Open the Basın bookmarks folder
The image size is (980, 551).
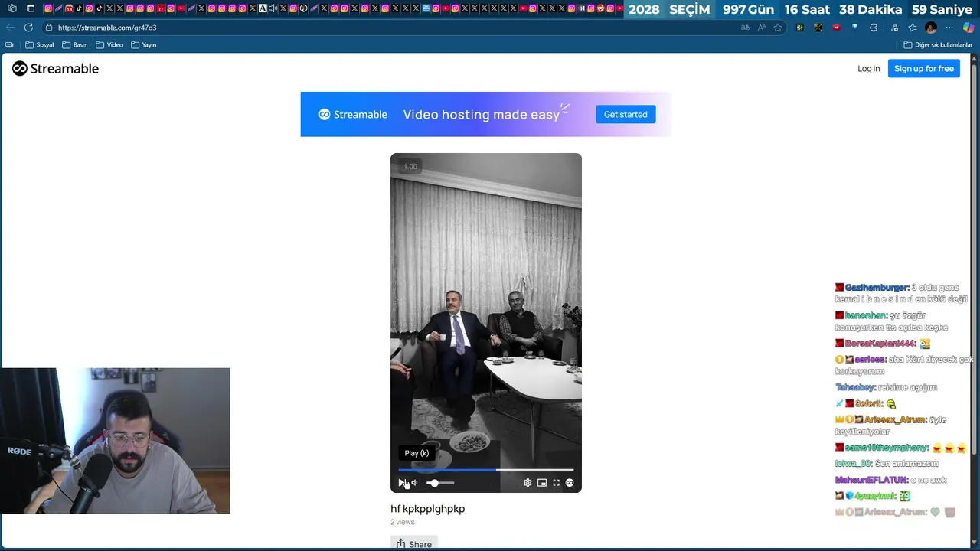pos(75,45)
